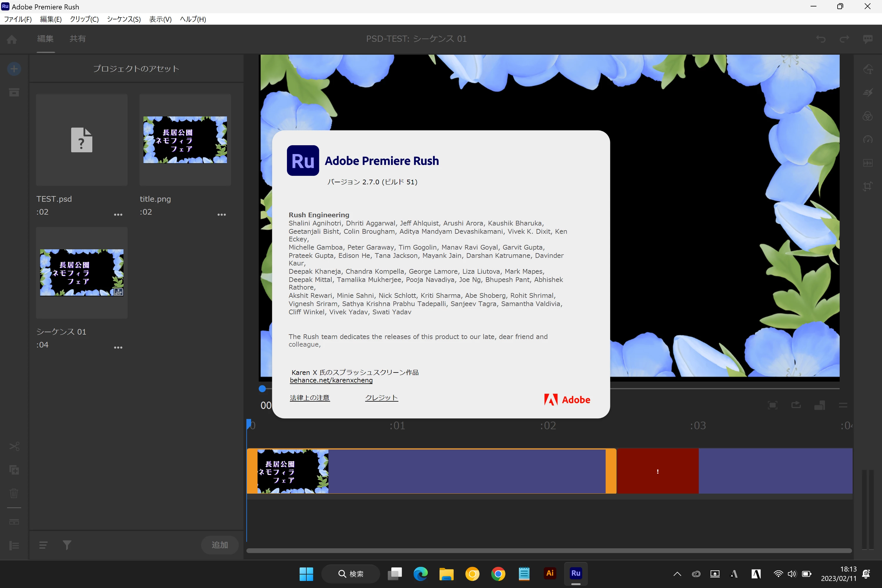
Task: Open the sort options list icon
Action: [43, 544]
